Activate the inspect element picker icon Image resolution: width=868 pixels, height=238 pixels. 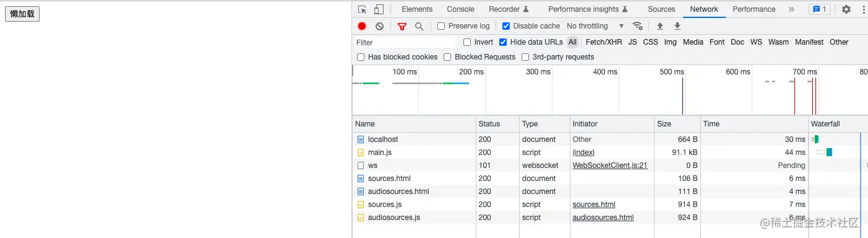(363, 9)
